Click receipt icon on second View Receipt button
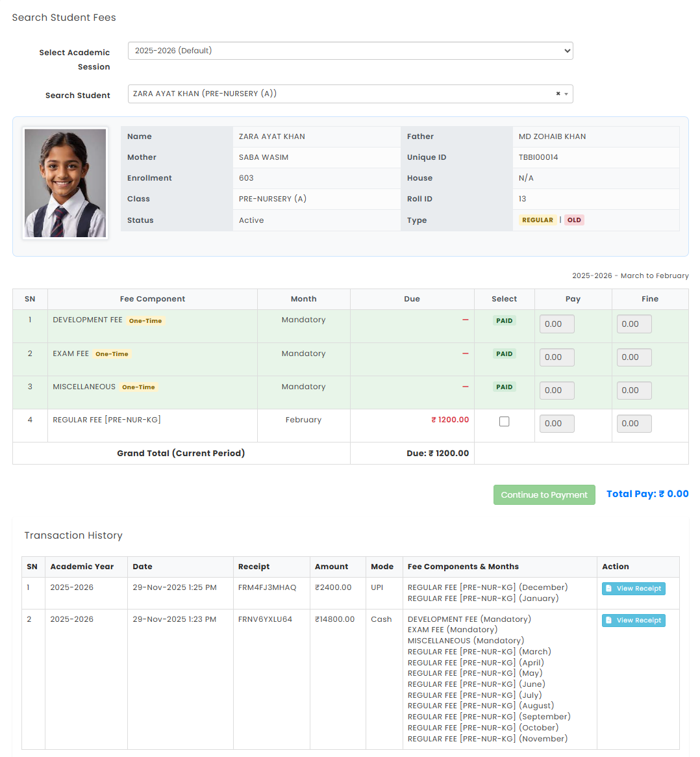700x757 pixels. [609, 620]
